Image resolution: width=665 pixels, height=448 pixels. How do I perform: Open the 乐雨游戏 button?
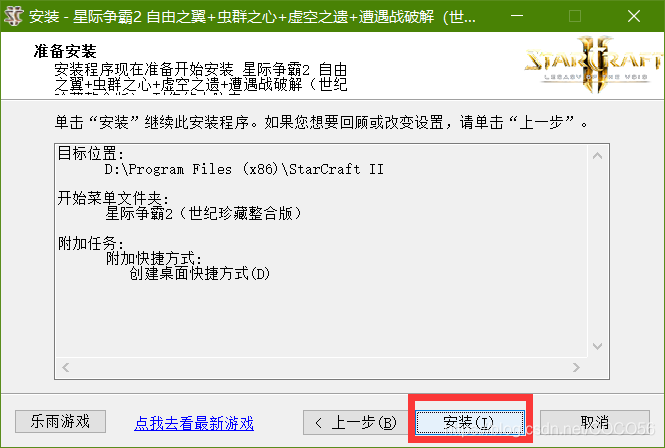coord(60,421)
